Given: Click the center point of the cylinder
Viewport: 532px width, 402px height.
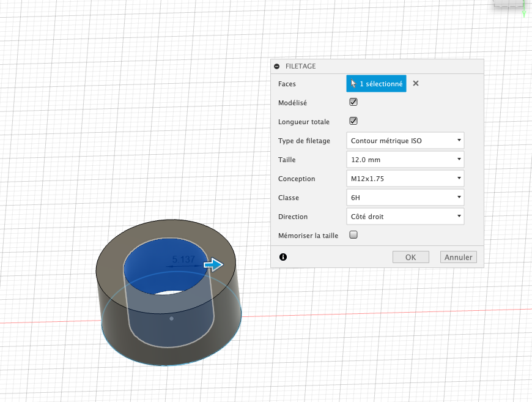Looking at the screenshot, I should click(171, 318).
